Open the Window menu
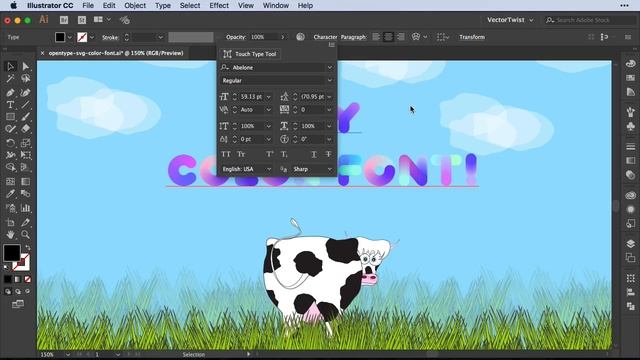The height and width of the screenshot is (360, 640). 276,5
